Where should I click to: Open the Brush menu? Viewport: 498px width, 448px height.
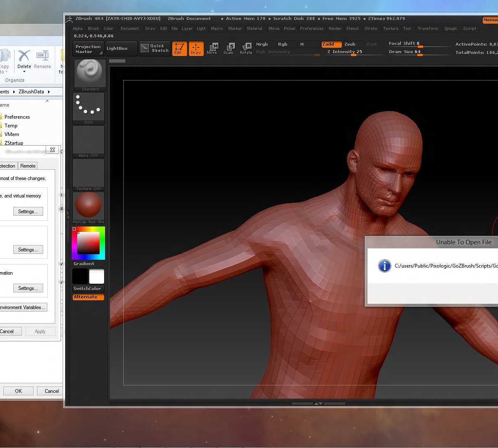tap(93, 29)
